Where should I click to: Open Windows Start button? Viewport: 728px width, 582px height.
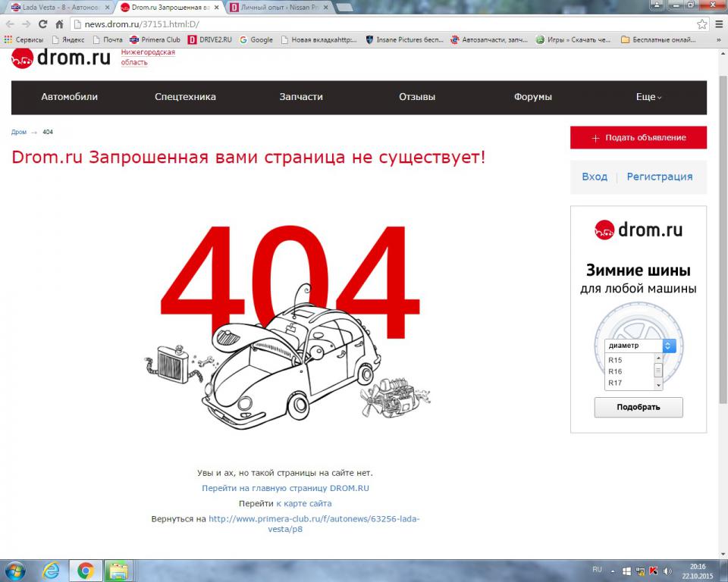click(x=14, y=571)
